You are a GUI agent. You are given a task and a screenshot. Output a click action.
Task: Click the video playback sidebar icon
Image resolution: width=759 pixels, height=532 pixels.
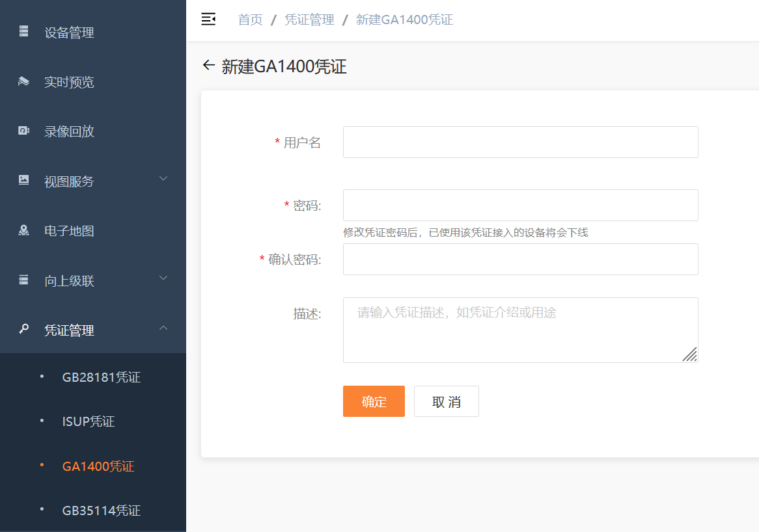coord(24,131)
